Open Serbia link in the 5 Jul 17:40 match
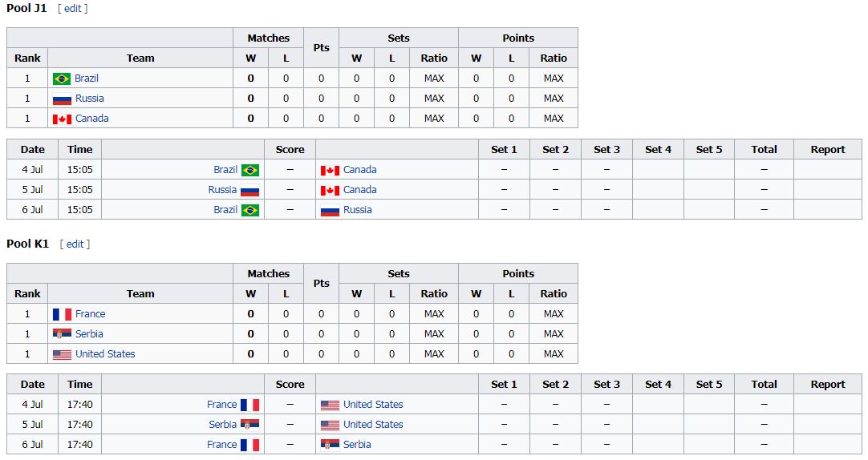Image resolution: width=868 pixels, height=460 pixels. (222, 424)
